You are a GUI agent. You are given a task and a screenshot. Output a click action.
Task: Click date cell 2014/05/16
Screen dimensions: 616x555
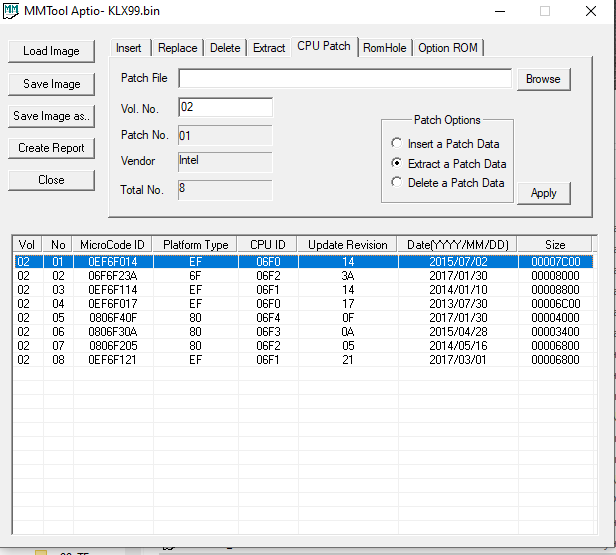pyautogui.click(x=458, y=346)
